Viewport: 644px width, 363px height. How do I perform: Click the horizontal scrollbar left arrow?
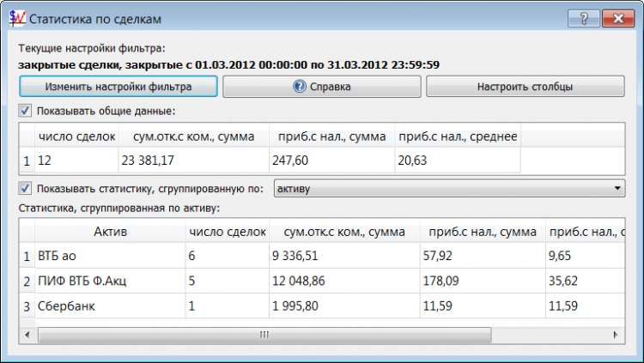[27, 335]
